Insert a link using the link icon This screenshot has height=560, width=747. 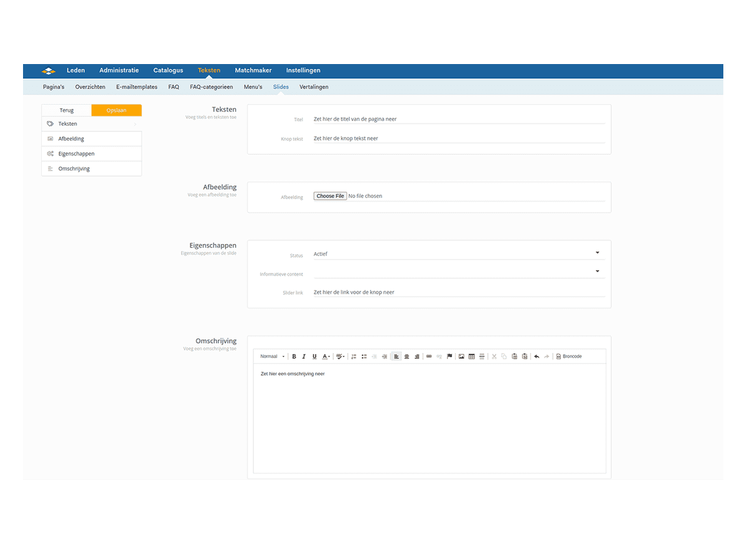[x=429, y=357]
